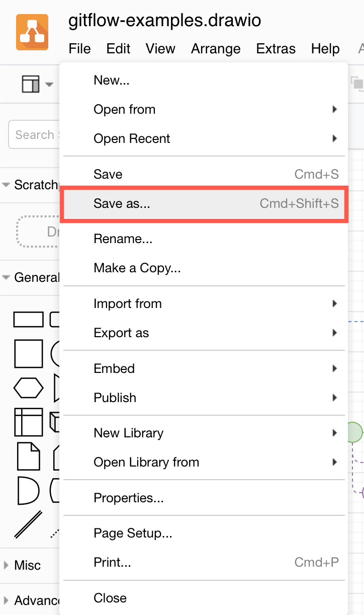Expand the Advanced shape category
Image resolution: width=364 pixels, height=615 pixels.
pos(5,600)
